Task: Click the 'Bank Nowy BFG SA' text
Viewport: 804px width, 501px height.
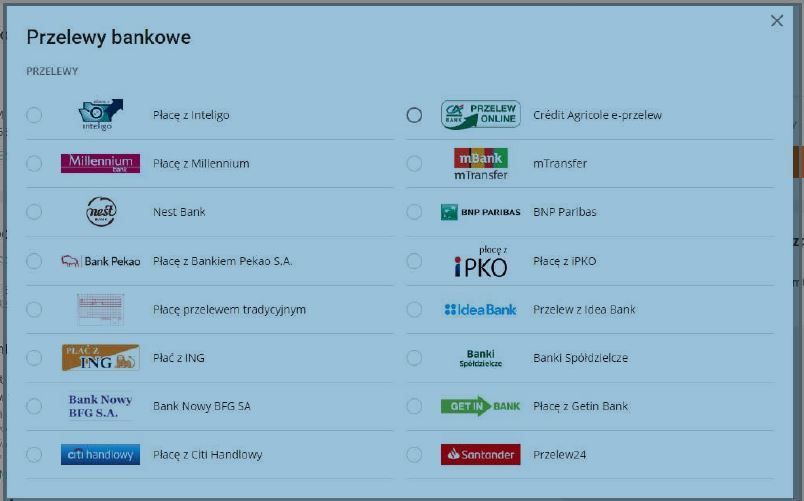Action: pyautogui.click(x=201, y=406)
